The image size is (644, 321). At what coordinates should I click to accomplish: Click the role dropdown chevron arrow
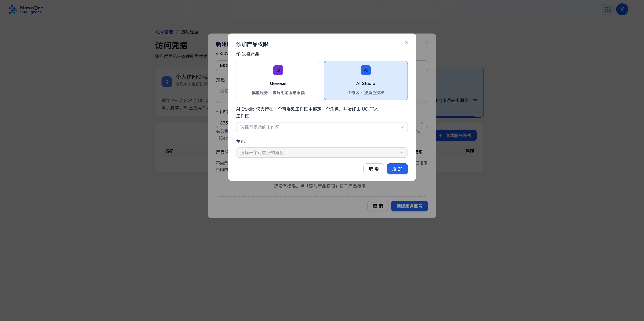pyautogui.click(x=402, y=152)
